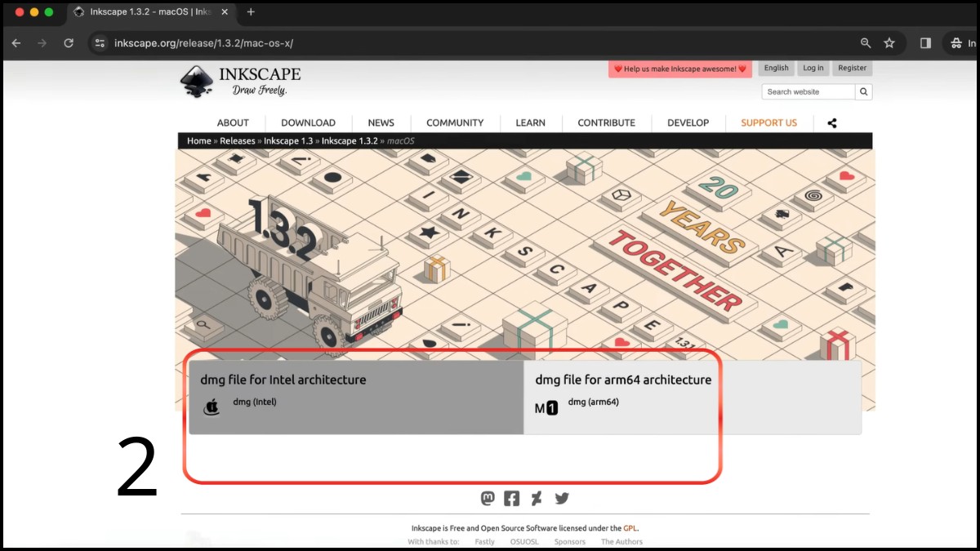Go to Home in the breadcrumb

coord(198,141)
